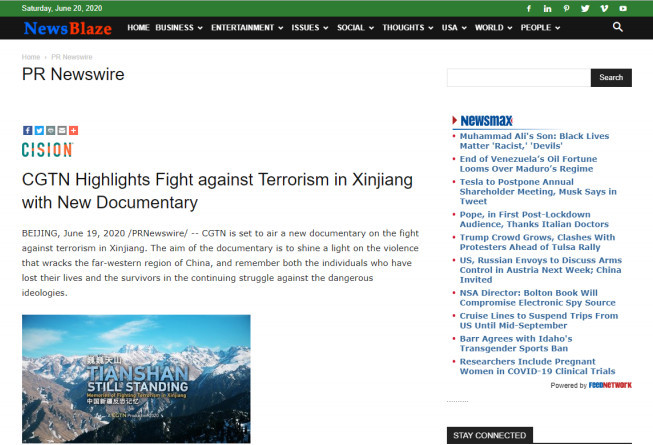Click the NewsBlaze logo
This screenshot has height=445, width=653.
[x=67, y=28]
